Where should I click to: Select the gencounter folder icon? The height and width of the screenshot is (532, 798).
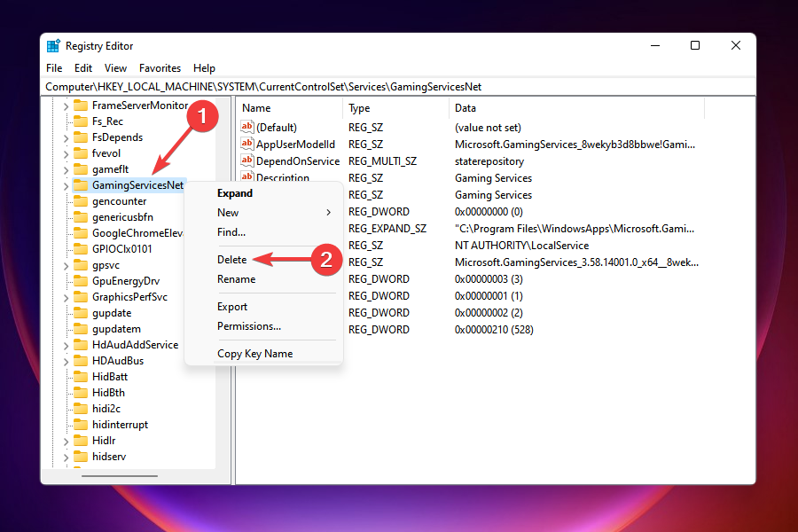point(81,201)
